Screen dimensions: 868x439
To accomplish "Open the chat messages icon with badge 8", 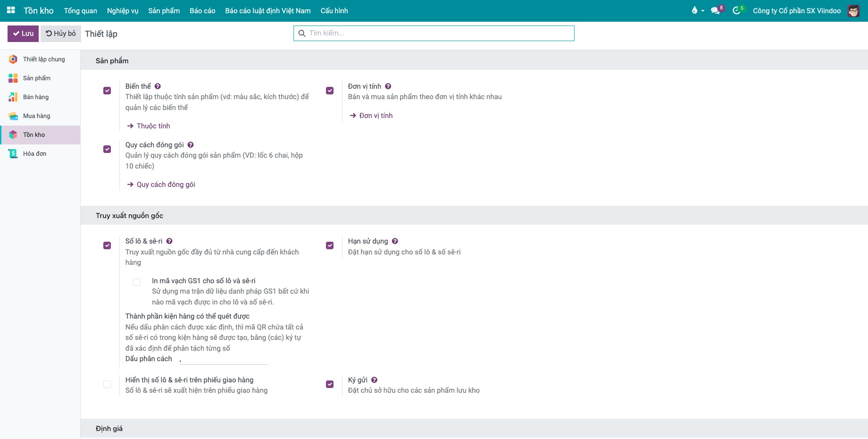I will (717, 10).
